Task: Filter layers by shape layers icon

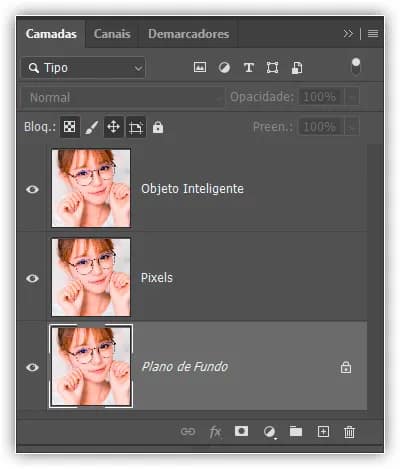Action: 272,68
